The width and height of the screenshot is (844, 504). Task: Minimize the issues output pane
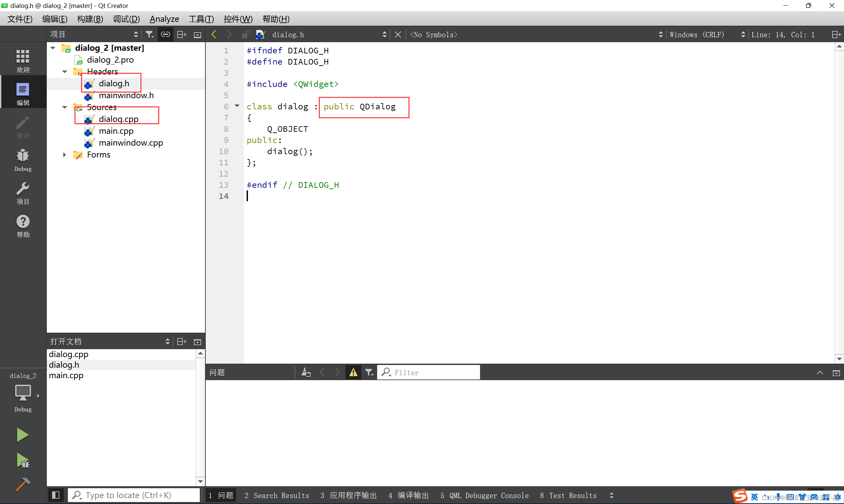click(820, 373)
